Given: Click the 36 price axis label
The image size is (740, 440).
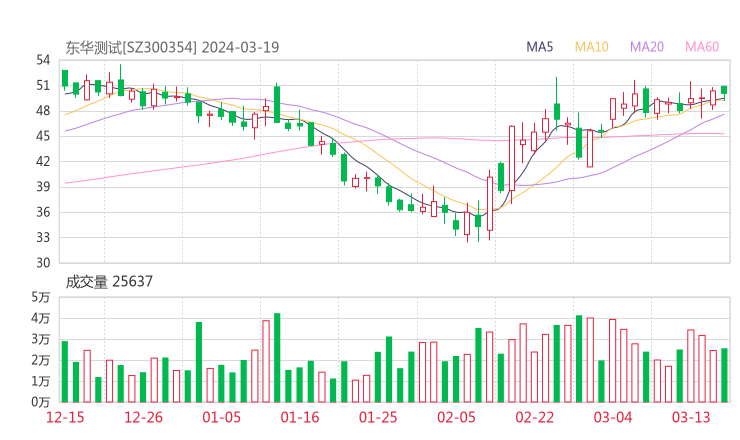Looking at the screenshot, I should pos(43,212).
